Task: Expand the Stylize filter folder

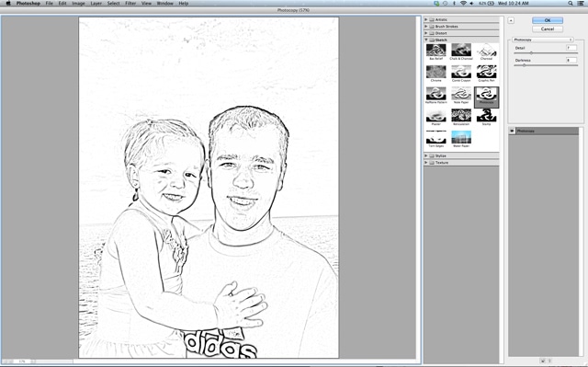Action: (426, 155)
